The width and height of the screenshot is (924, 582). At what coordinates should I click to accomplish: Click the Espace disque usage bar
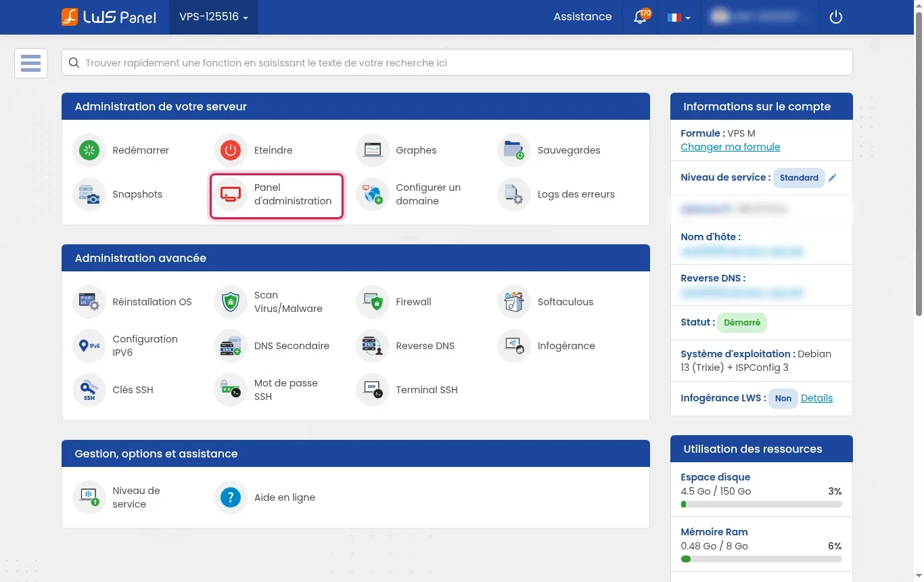click(x=762, y=504)
